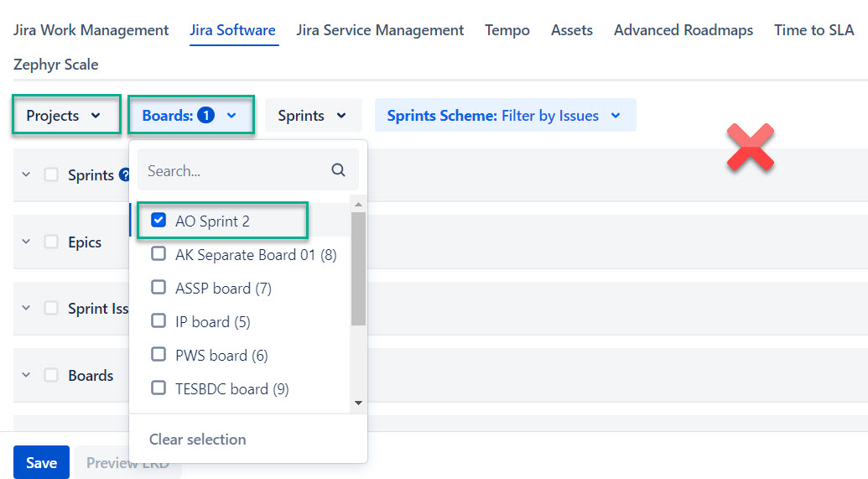Collapse the Boards section chevron

[26, 376]
